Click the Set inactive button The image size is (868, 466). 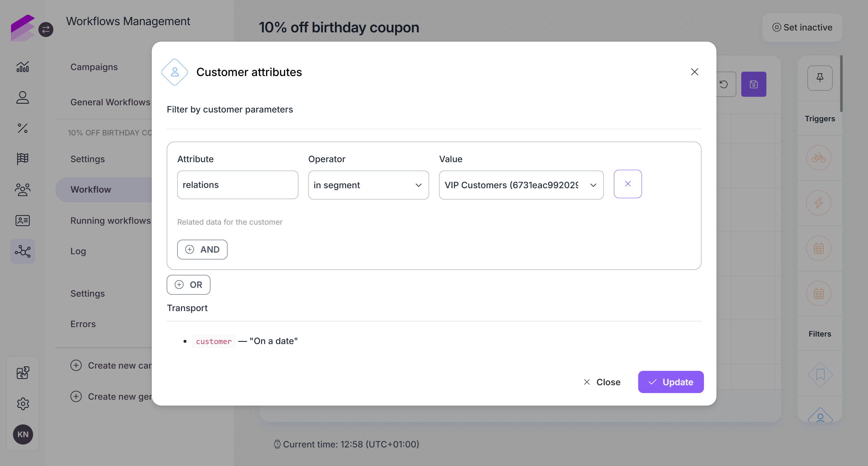802,27
